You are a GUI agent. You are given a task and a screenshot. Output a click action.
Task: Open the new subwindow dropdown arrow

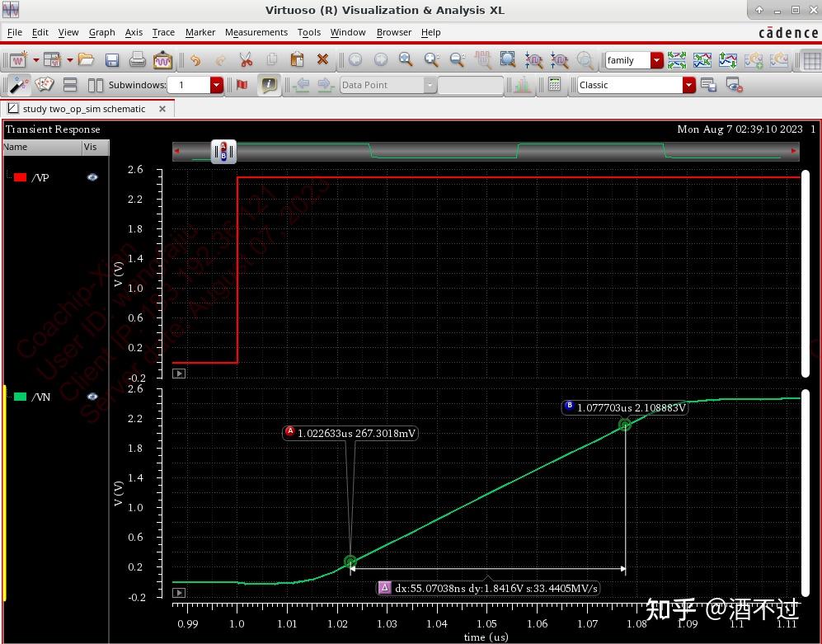pos(69,60)
